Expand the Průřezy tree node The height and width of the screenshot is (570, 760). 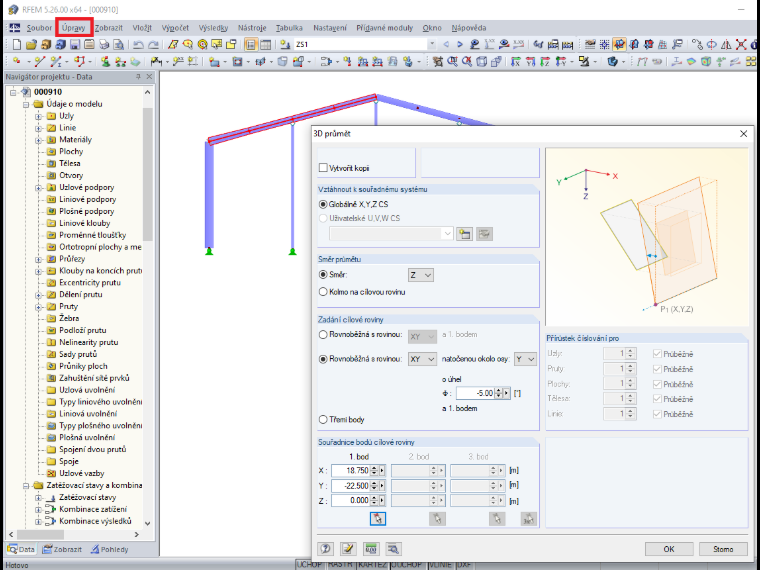(38, 259)
